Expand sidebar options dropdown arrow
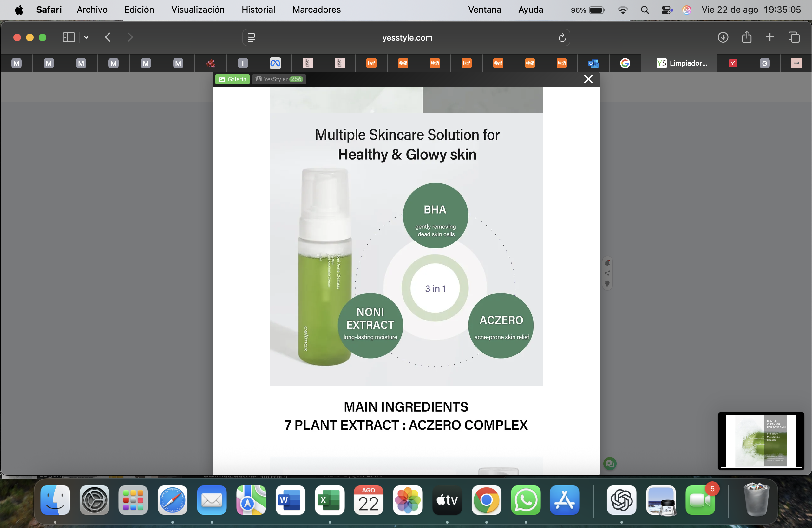 click(86, 37)
